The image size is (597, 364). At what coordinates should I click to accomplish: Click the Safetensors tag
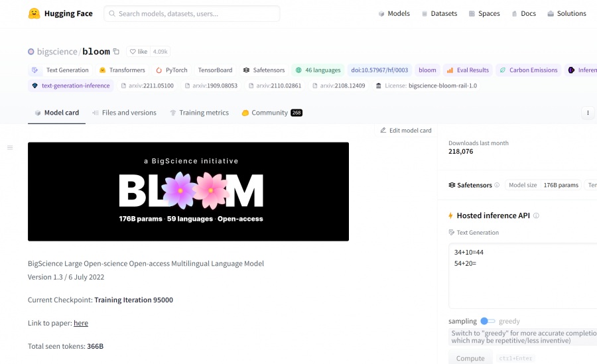click(x=264, y=70)
